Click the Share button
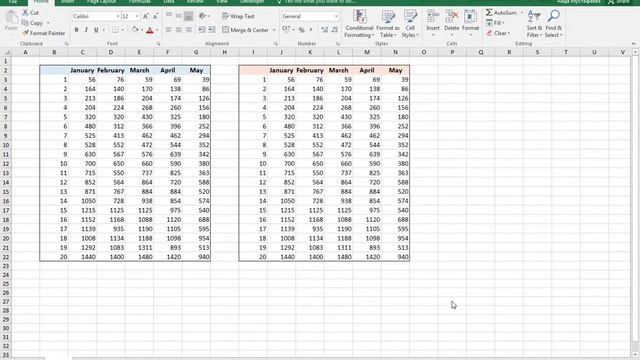Screen dimensions: 640x360 pyautogui.click(x=618, y=2)
